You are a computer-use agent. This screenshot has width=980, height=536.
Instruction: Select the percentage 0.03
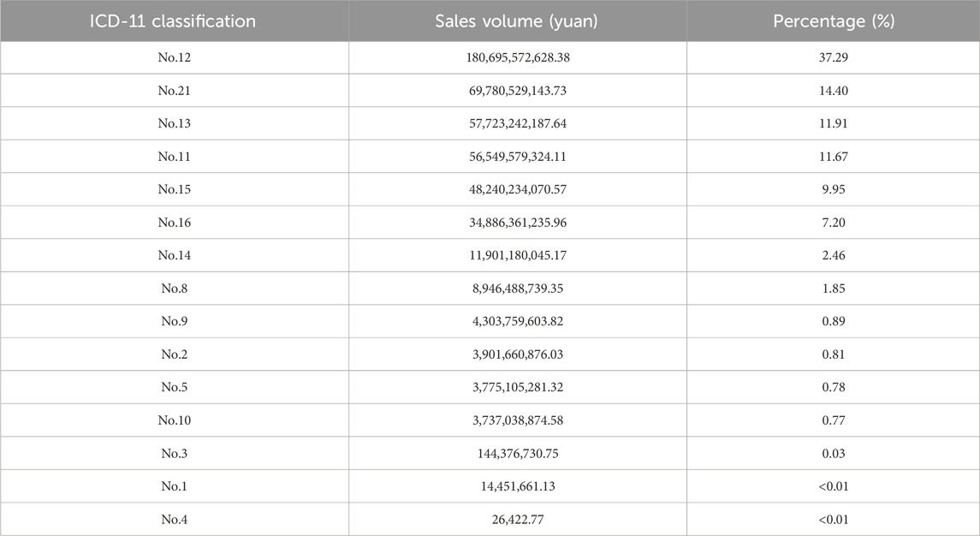[834, 454]
